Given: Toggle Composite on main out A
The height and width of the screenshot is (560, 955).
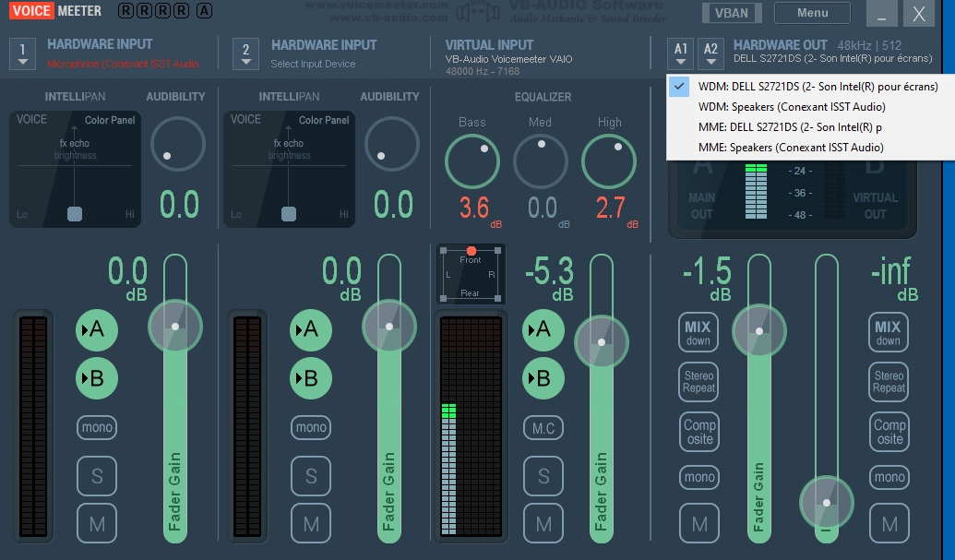Looking at the screenshot, I should (699, 432).
